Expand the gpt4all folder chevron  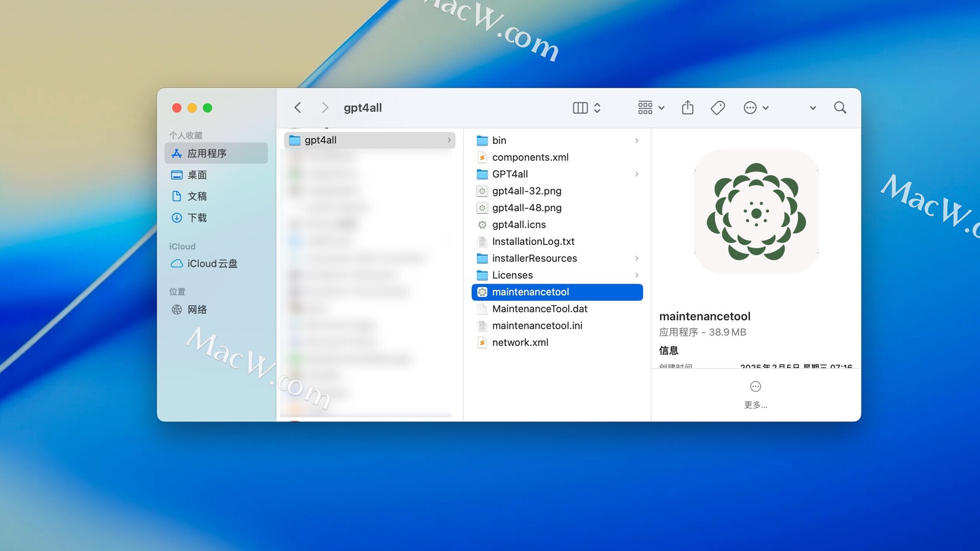pos(449,140)
